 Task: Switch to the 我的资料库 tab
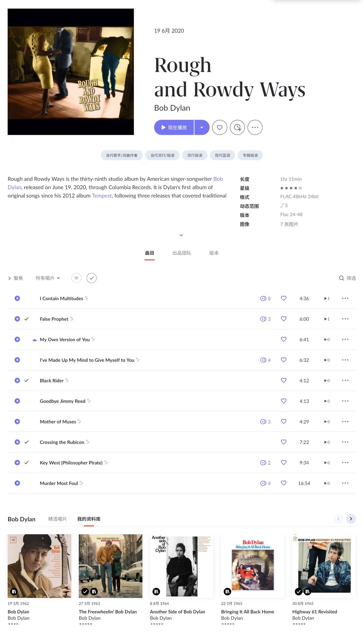click(x=89, y=519)
